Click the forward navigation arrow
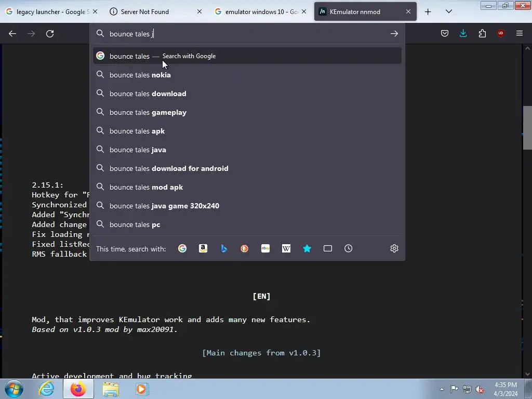 tap(31, 34)
